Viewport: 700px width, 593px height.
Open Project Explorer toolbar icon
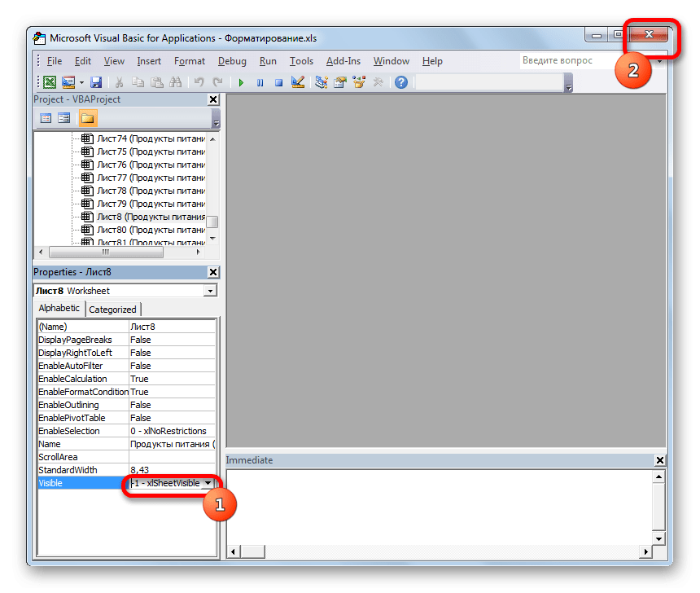coord(321,82)
